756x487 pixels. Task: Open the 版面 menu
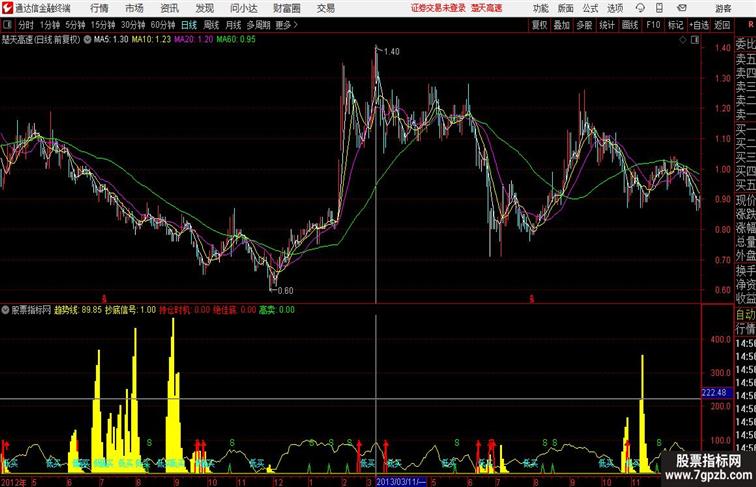[566, 8]
